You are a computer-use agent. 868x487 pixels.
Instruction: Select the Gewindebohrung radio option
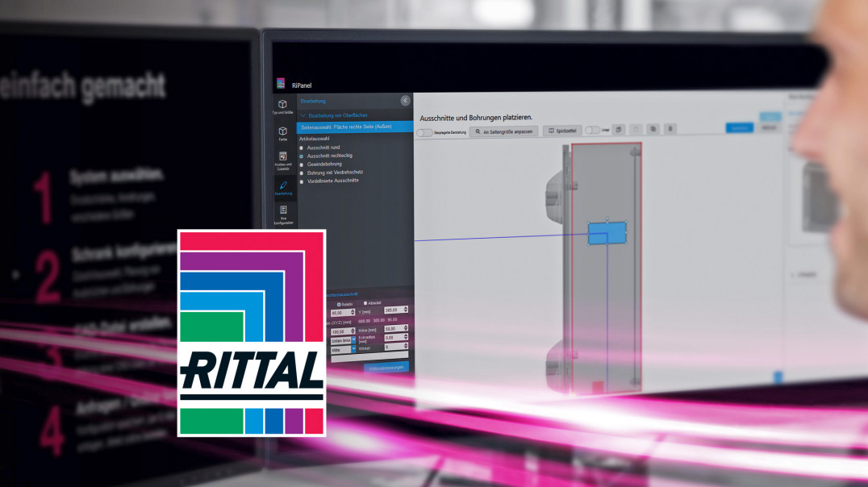click(302, 164)
